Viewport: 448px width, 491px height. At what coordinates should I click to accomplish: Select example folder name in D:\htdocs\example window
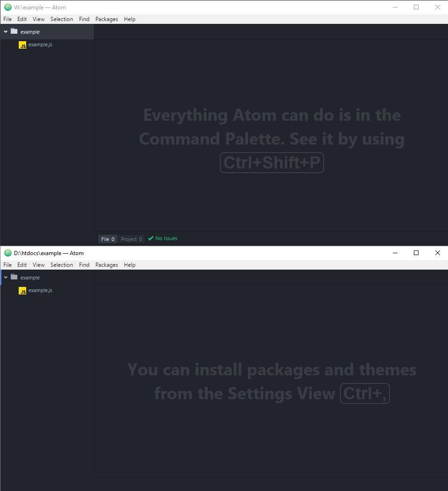(30, 278)
